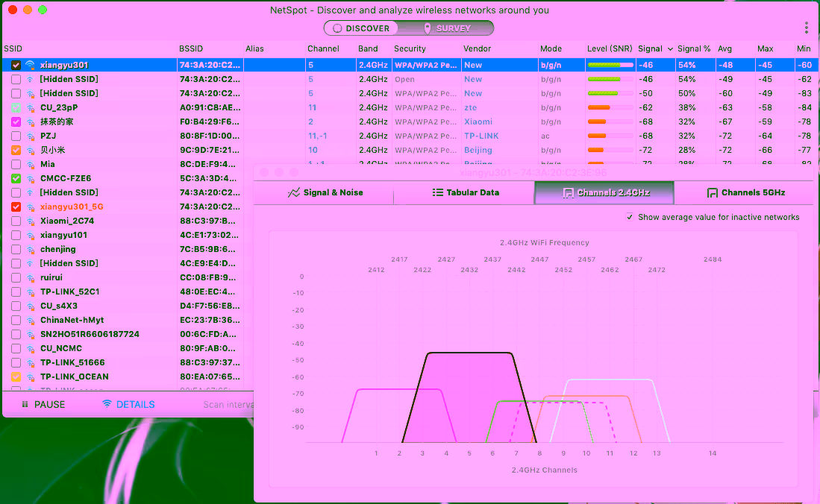Image resolution: width=820 pixels, height=504 pixels.
Task: Sort by the Band column header
Action: [368, 48]
